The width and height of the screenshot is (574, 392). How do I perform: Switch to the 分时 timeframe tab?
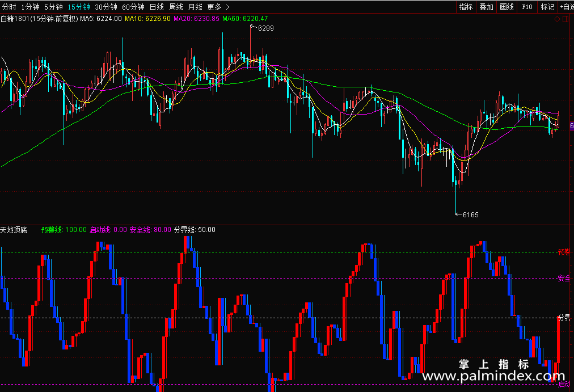click(9, 7)
